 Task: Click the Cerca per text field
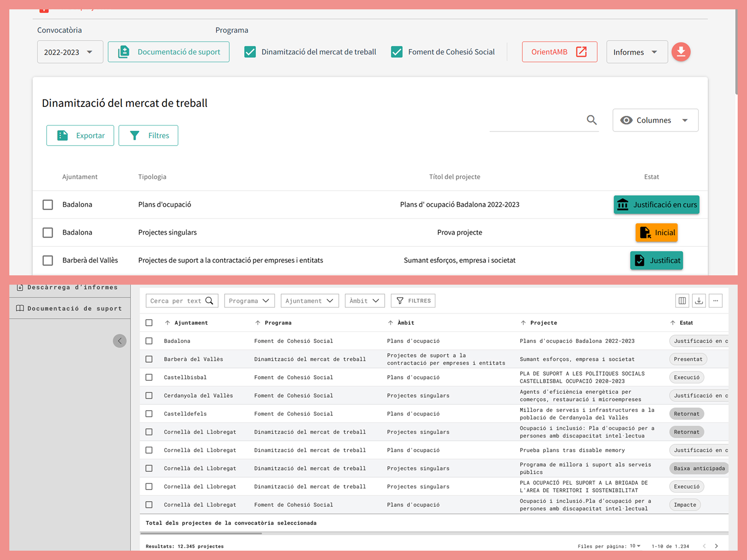(x=182, y=301)
